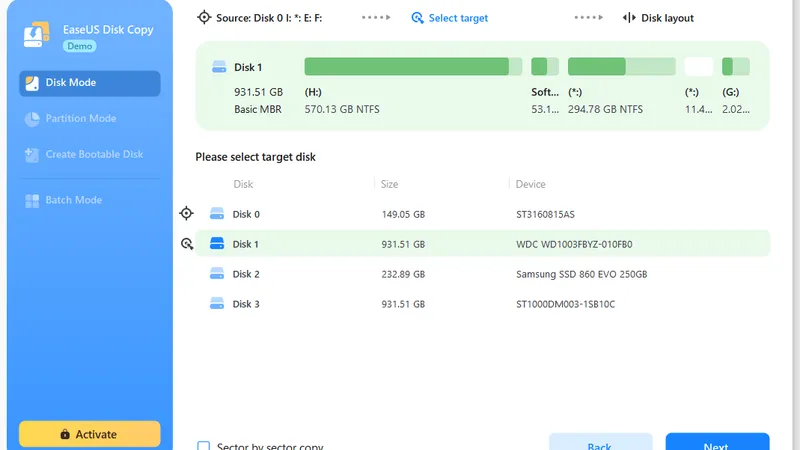Click the Disk 0 drive icon
The height and width of the screenshot is (450, 800).
[x=217, y=213]
